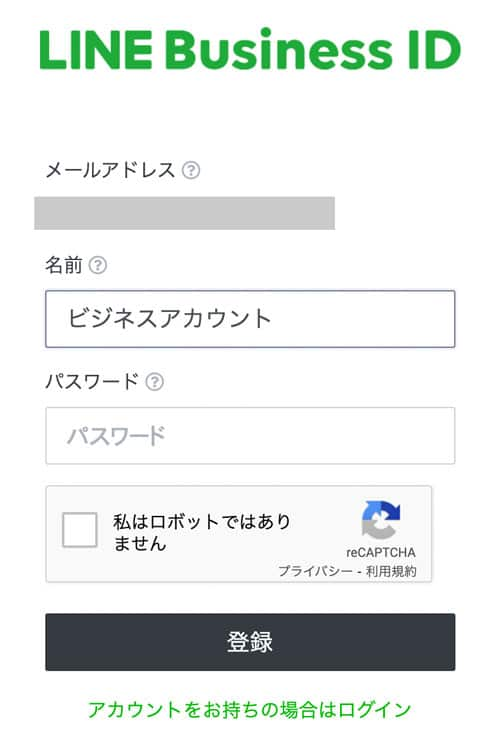The height and width of the screenshot is (740, 500).
Task: Click the 名前 field label
Action: (x=64, y=265)
